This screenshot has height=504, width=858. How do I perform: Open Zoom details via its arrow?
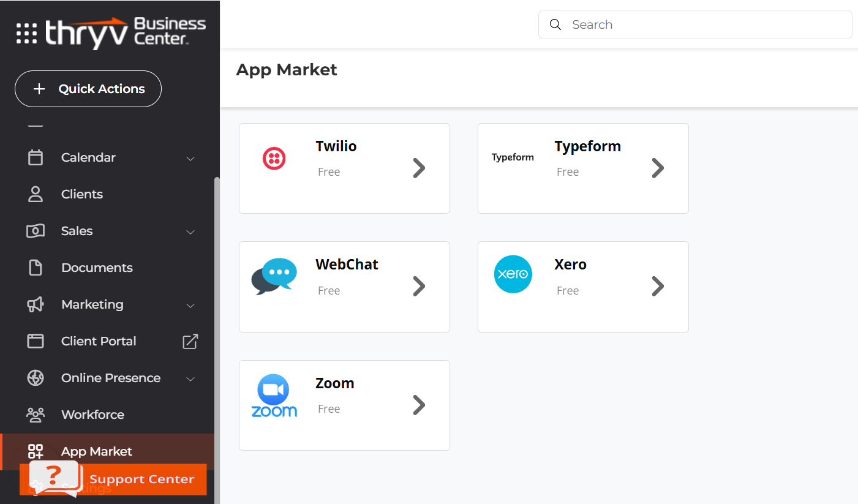coord(419,405)
